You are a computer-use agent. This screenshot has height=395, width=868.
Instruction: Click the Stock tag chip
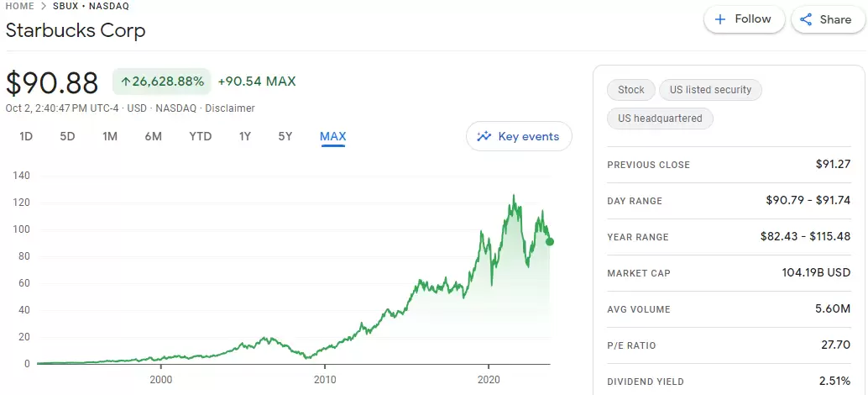[x=631, y=90]
